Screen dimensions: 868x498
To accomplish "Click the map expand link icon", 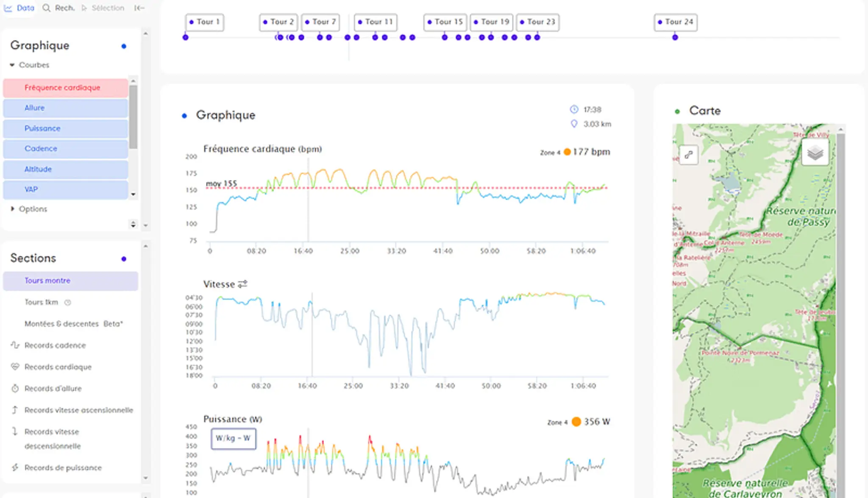I will click(688, 155).
